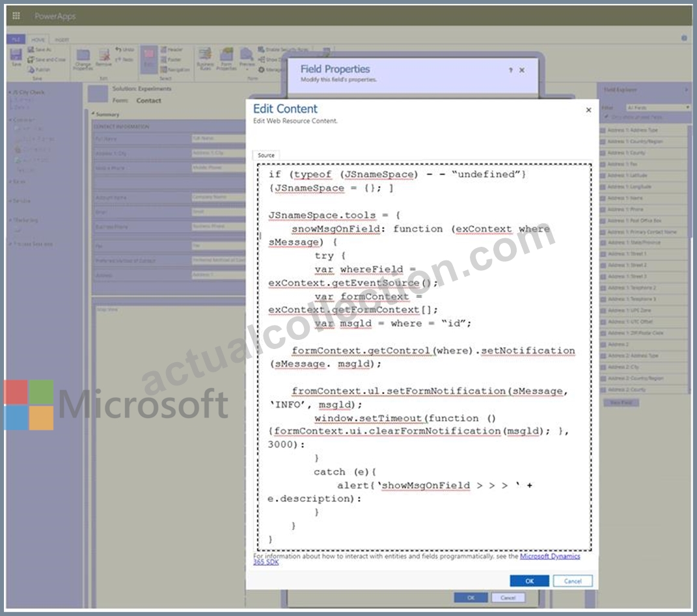The height and width of the screenshot is (616, 697).
Task: Click the Managed Properties gear icon
Action: [x=262, y=70]
